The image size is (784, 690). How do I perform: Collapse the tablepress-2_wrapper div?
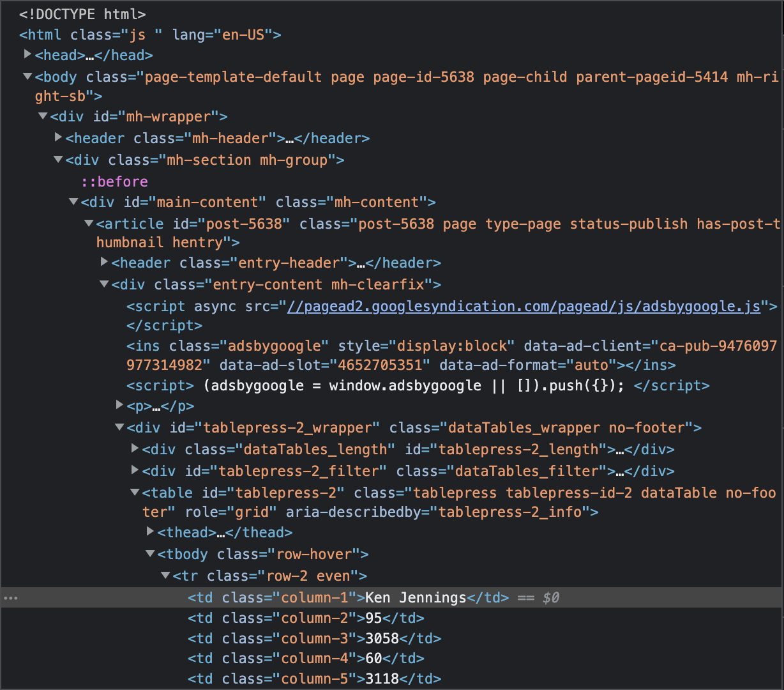pos(119,427)
